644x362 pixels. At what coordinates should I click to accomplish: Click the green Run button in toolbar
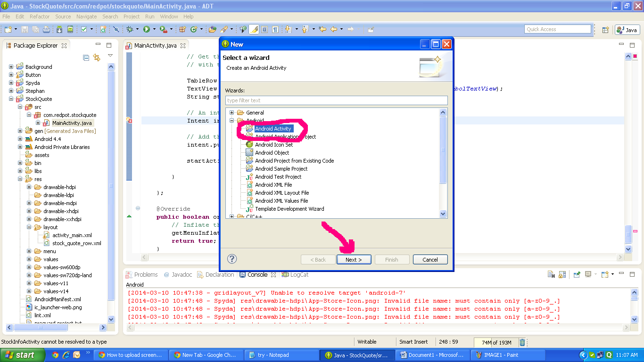147,29
